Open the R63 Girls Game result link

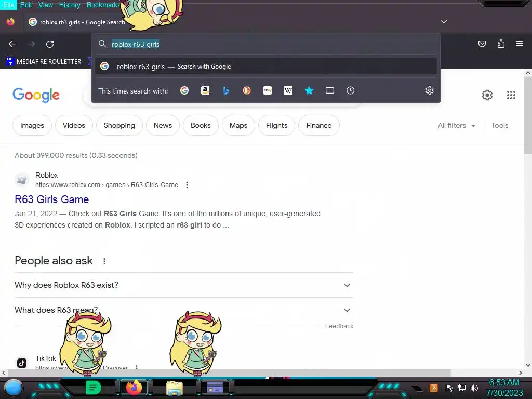(x=51, y=199)
